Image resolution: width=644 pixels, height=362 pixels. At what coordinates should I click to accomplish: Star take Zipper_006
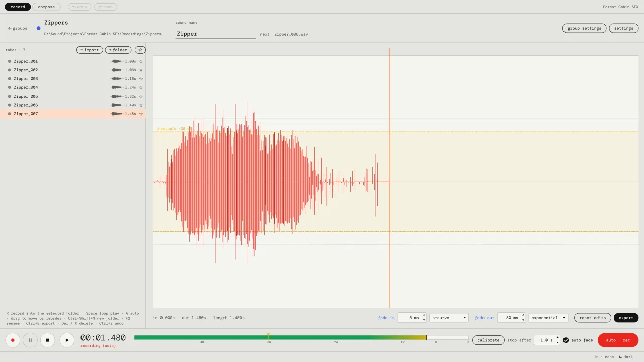141,105
